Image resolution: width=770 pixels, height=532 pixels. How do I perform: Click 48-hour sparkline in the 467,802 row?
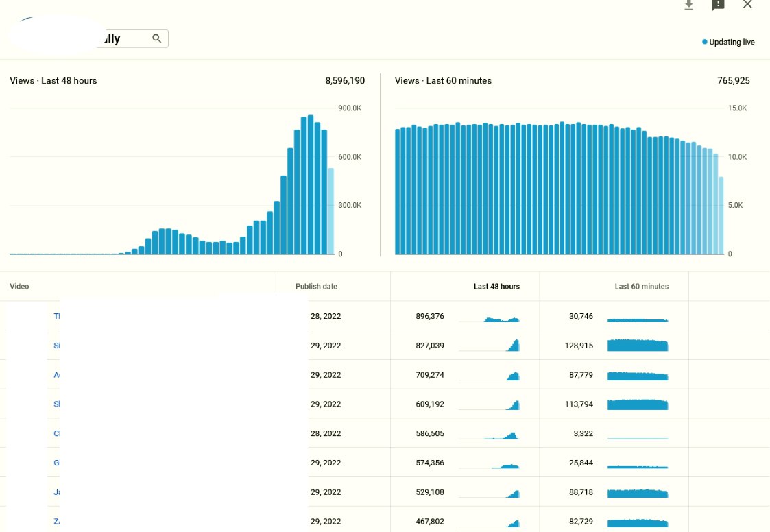point(489,522)
